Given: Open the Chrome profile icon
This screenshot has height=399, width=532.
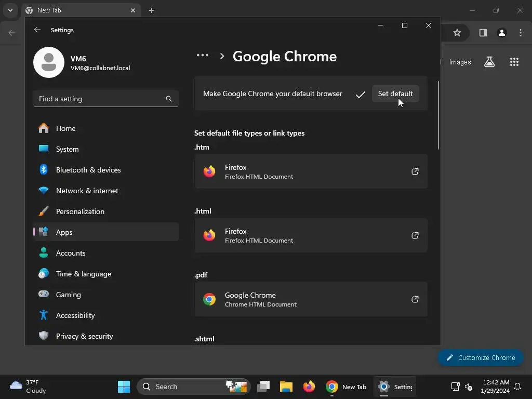Looking at the screenshot, I should [502, 33].
